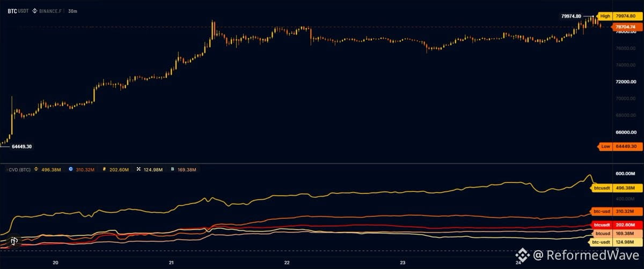Click the 76000.00 price axis label

tap(626, 48)
